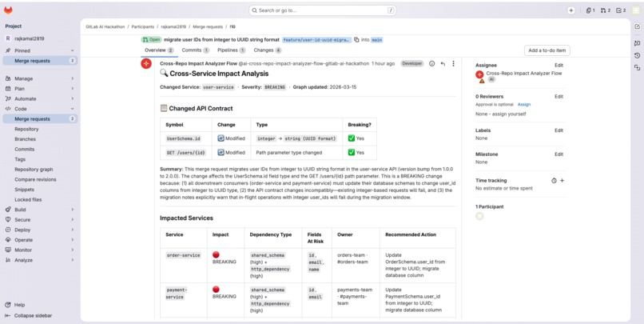Edit the Assignee
Image resolution: width=644 pixels, height=324 pixels.
point(559,66)
